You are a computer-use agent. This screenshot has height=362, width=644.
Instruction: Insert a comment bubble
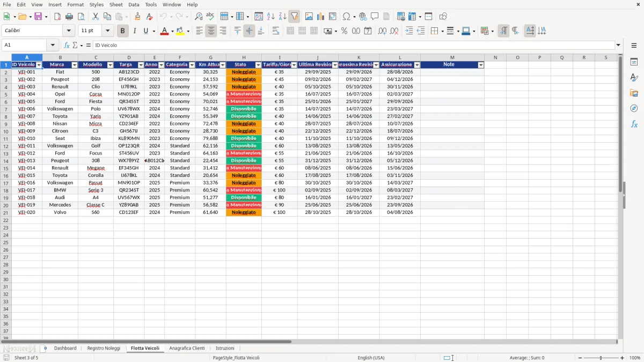click(x=375, y=17)
